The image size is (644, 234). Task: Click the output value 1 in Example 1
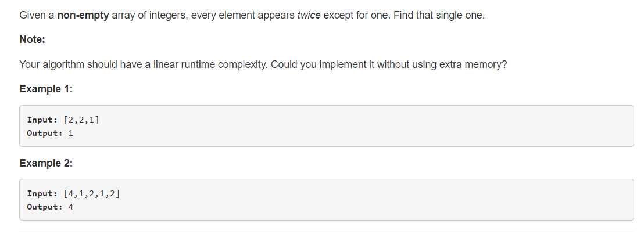click(71, 133)
